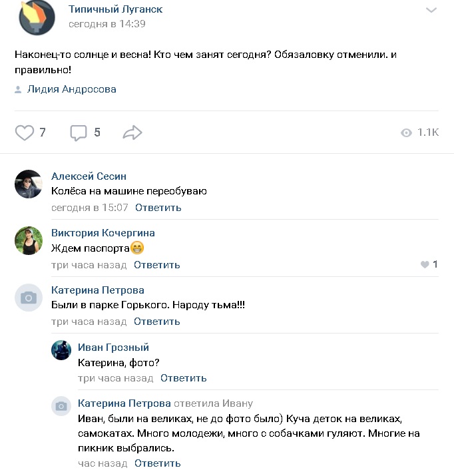Open Алексей Сесин's profile avatar

click(29, 184)
